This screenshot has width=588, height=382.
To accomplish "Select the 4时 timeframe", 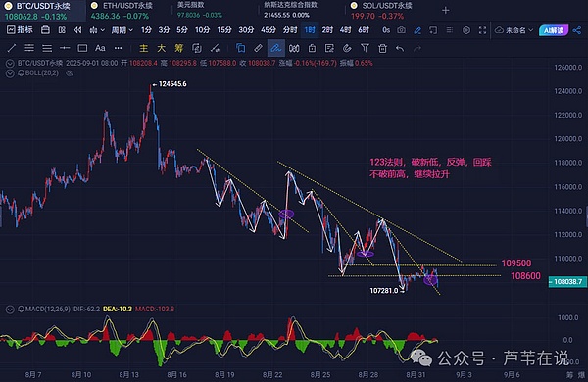I will coord(345,30).
